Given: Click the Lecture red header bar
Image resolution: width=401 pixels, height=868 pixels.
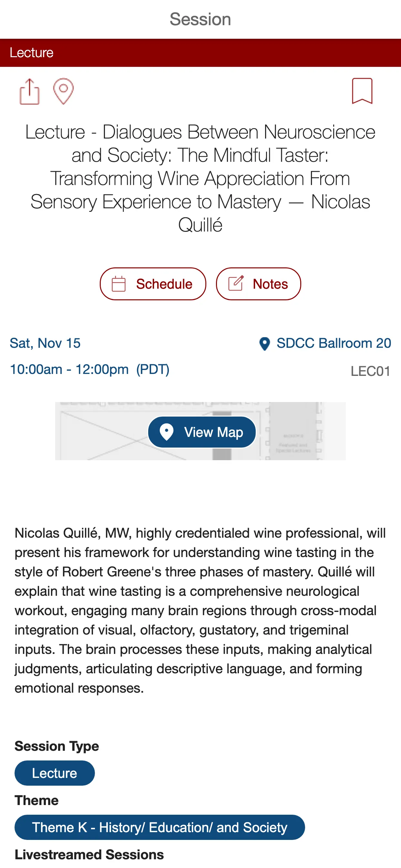Looking at the screenshot, I should [x=200, y=53].
